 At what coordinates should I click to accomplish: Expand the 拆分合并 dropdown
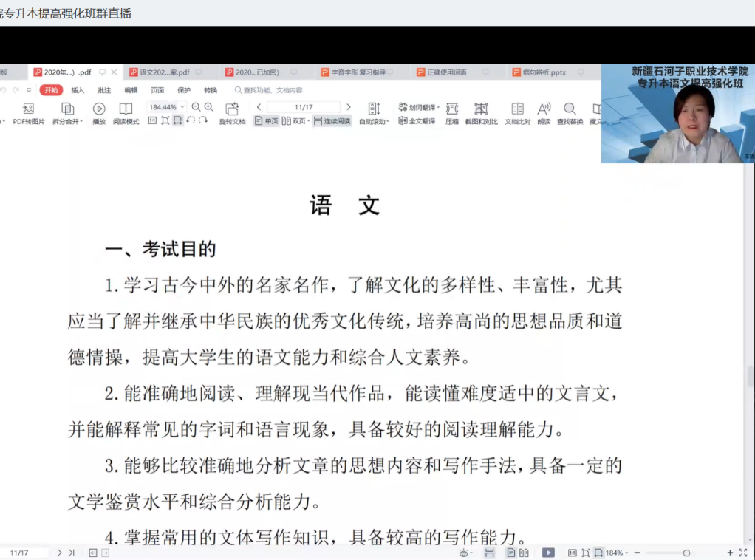tap(67, 121)
